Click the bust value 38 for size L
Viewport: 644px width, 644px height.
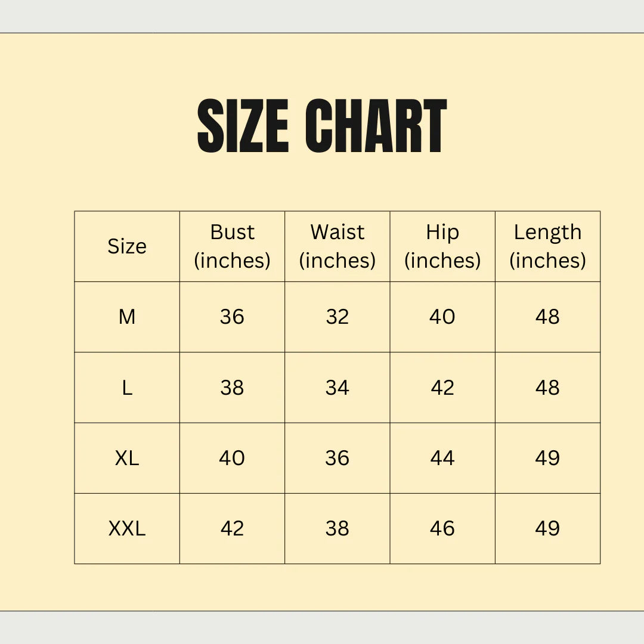[x=232, y=388]
